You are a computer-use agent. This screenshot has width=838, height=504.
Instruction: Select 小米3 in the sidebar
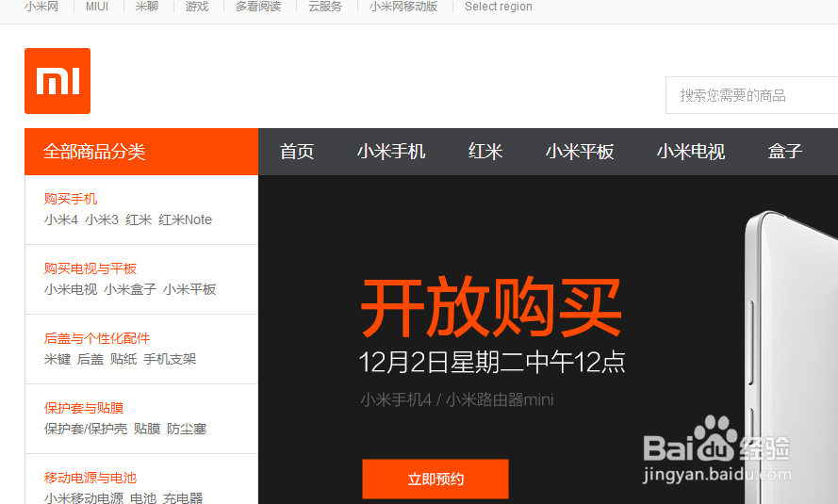[x=102, y=219]
